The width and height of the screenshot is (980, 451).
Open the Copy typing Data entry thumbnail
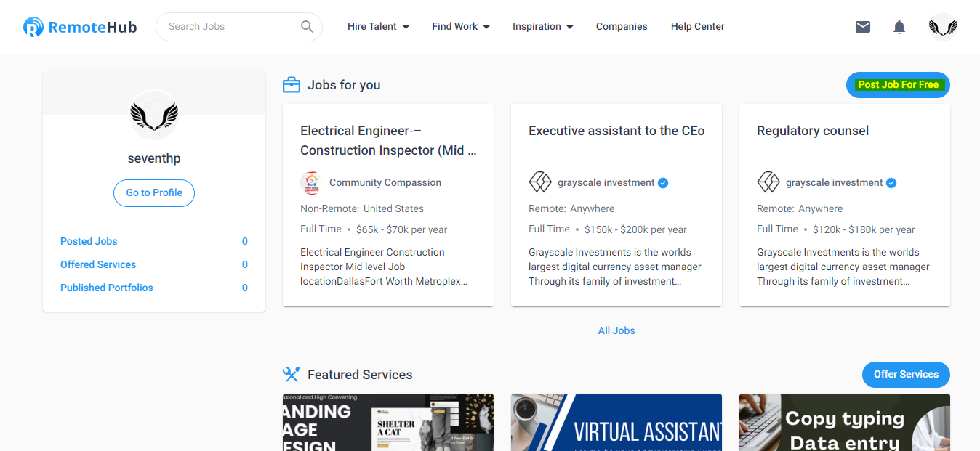point(845,422)
